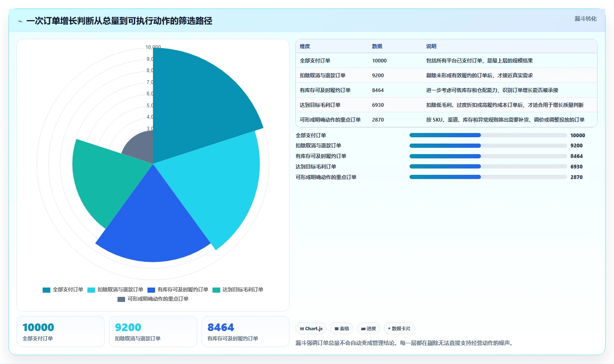Toggle the 可形成明确动作的重点订单 legend swatch

coord(121,299)
